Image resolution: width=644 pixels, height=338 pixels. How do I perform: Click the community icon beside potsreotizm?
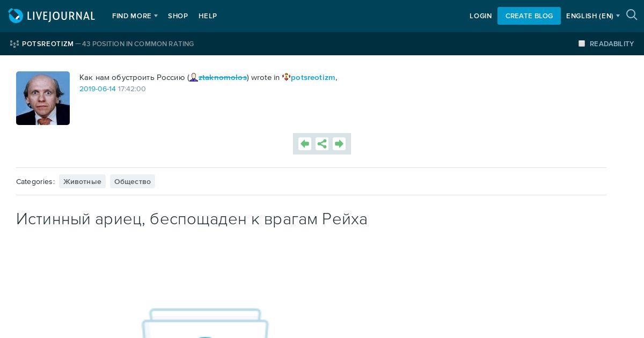286,77
